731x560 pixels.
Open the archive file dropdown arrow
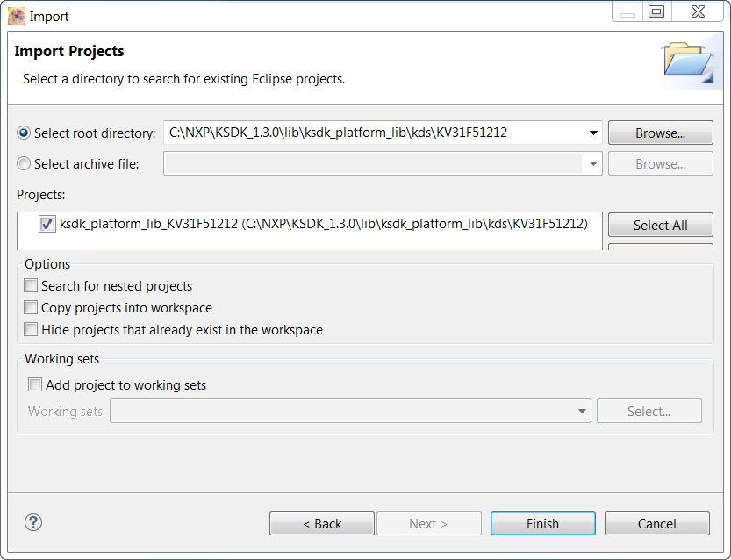[x=593, y=163]
